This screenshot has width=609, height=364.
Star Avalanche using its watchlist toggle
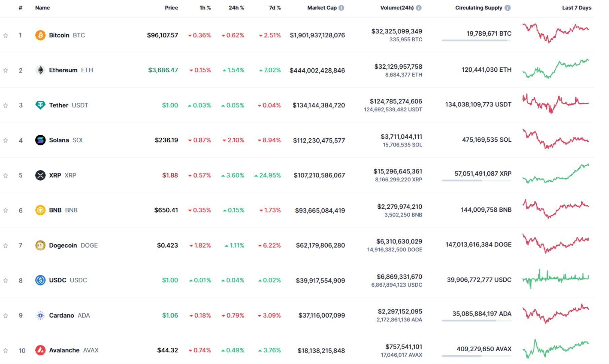[x=5, y=350]
